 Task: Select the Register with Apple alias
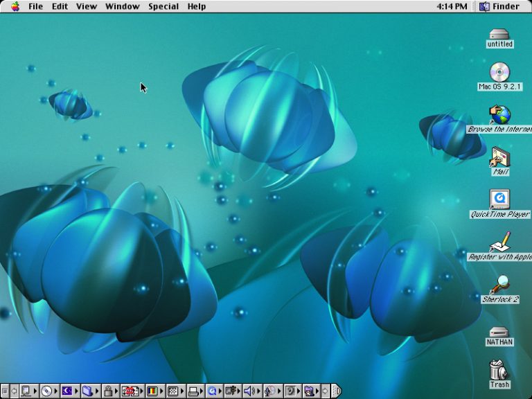pos(499,242)
